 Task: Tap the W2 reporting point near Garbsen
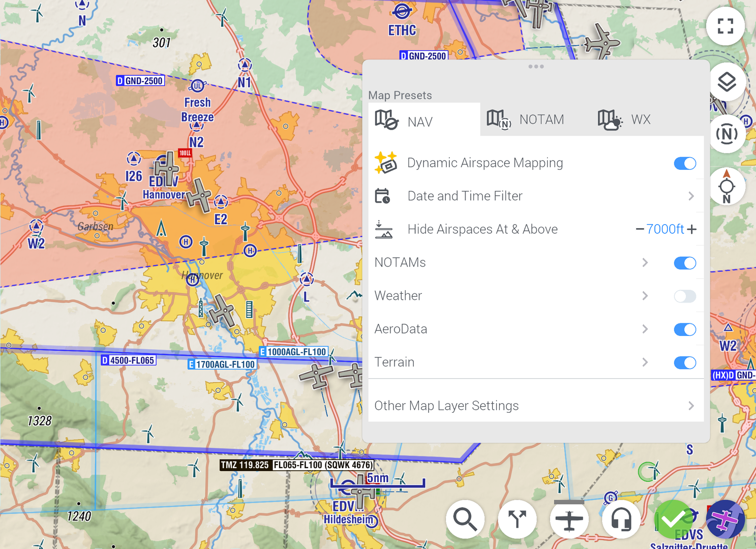[36, 226]
